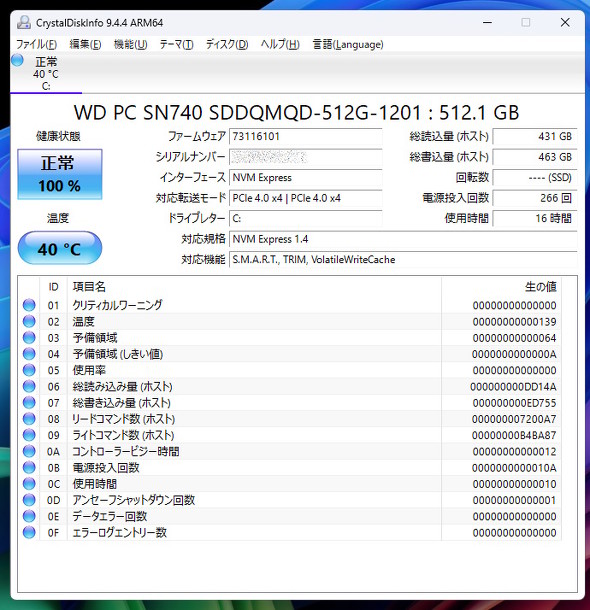The width and height of the screenshot is (590, 610).
Task: Click the 40 °C temperature button
Action: (x=60, y=248)
